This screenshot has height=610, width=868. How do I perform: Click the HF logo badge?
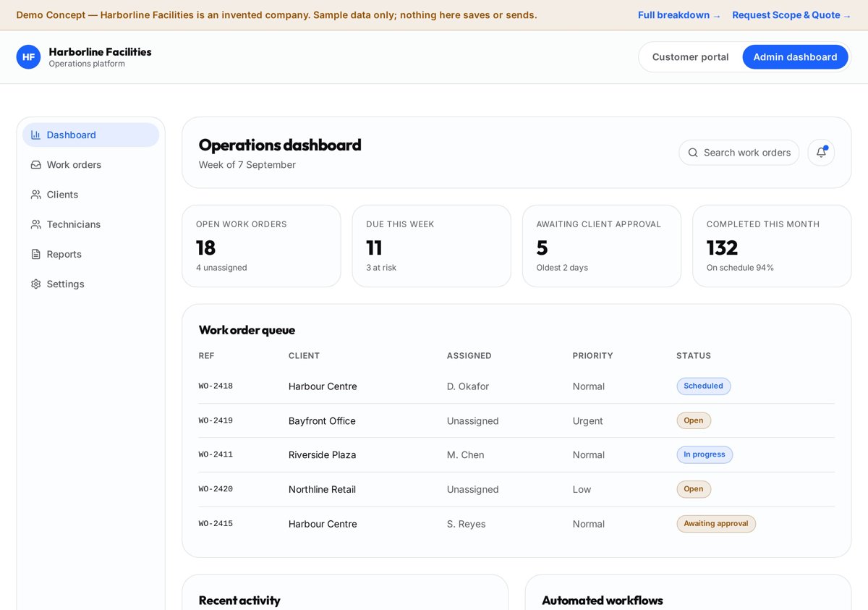pyautogui.click(x=28, y=57)
